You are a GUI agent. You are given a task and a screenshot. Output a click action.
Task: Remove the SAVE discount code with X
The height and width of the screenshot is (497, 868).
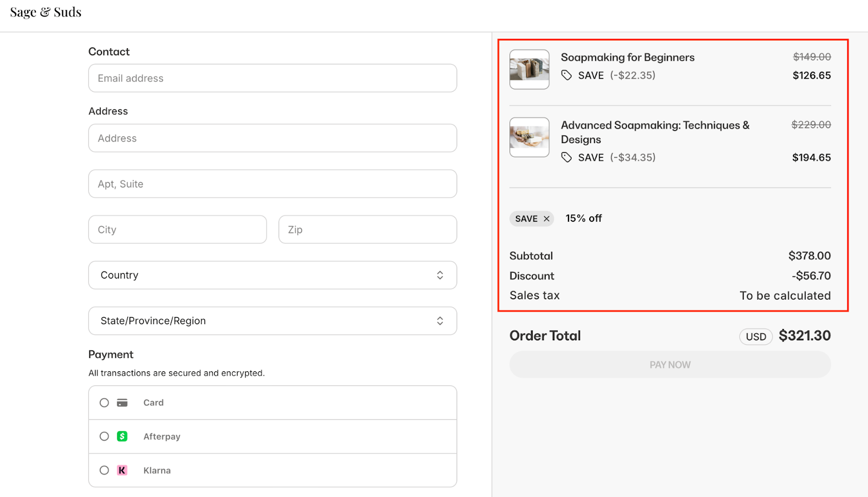(546, 218)
